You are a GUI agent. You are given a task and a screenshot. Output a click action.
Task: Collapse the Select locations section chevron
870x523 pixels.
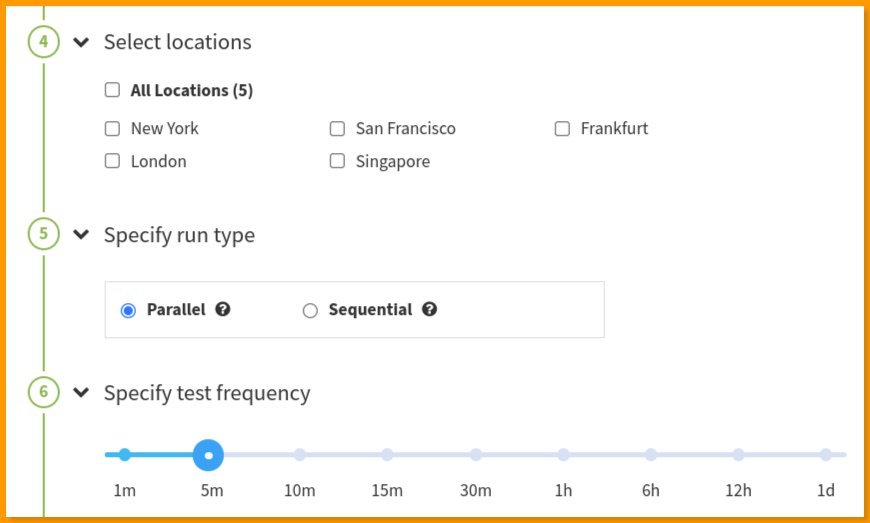pyautogui.click(x=82, y=42)
